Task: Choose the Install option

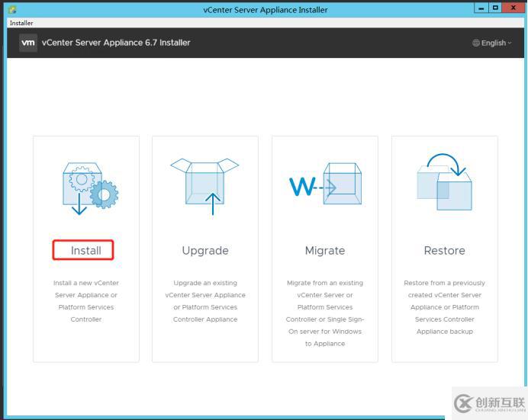Action: pyautogui.click(x=86, y=251)
